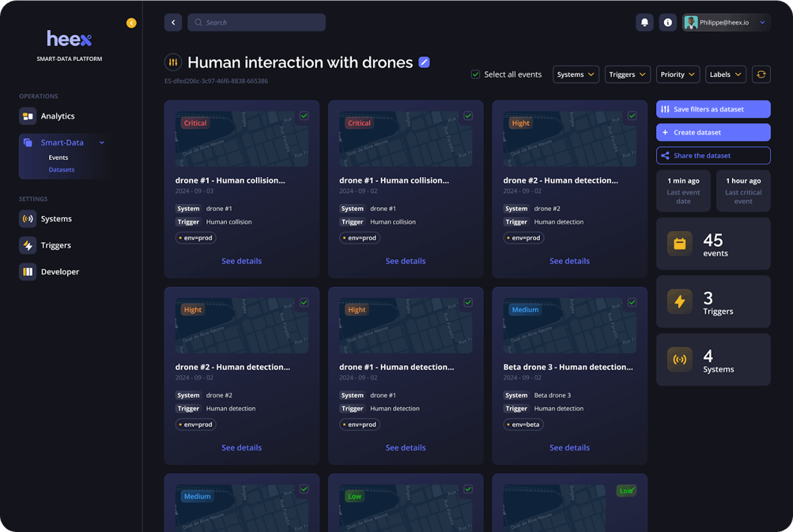Click See details on the drone #2 detection card
The height and width of the screenshot is (532, 793).
(242, 447)
